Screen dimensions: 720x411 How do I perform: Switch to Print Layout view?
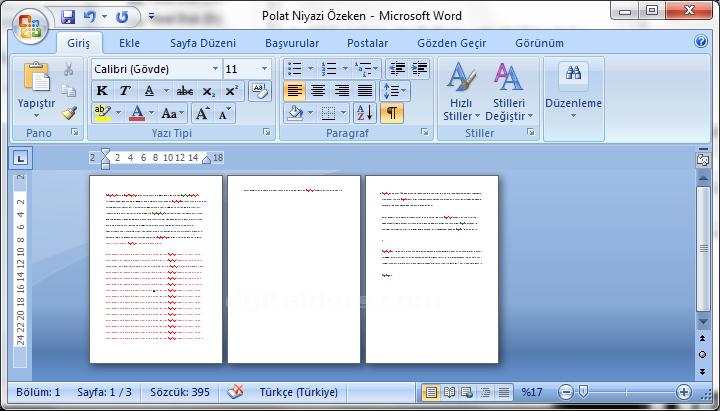click(x=431, y=392)
